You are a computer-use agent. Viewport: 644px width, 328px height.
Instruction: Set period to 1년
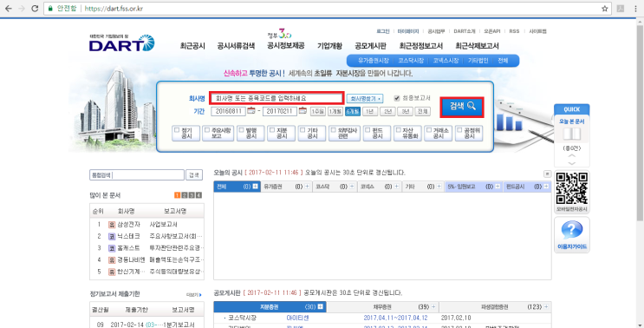click(x=369, y=111)
